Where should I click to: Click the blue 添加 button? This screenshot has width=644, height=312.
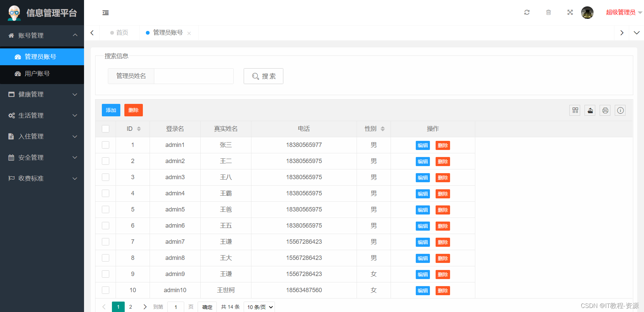pyautogui.click(x=111, y=110)
